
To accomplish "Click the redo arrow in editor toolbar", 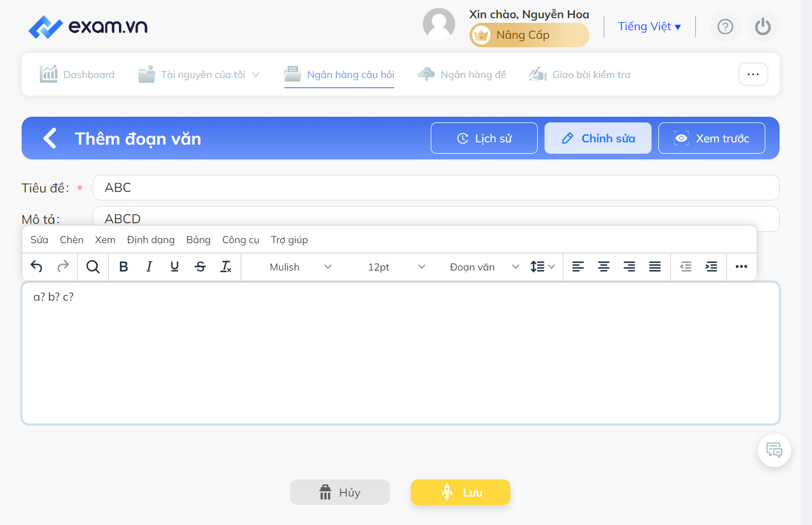I will 63,266.
